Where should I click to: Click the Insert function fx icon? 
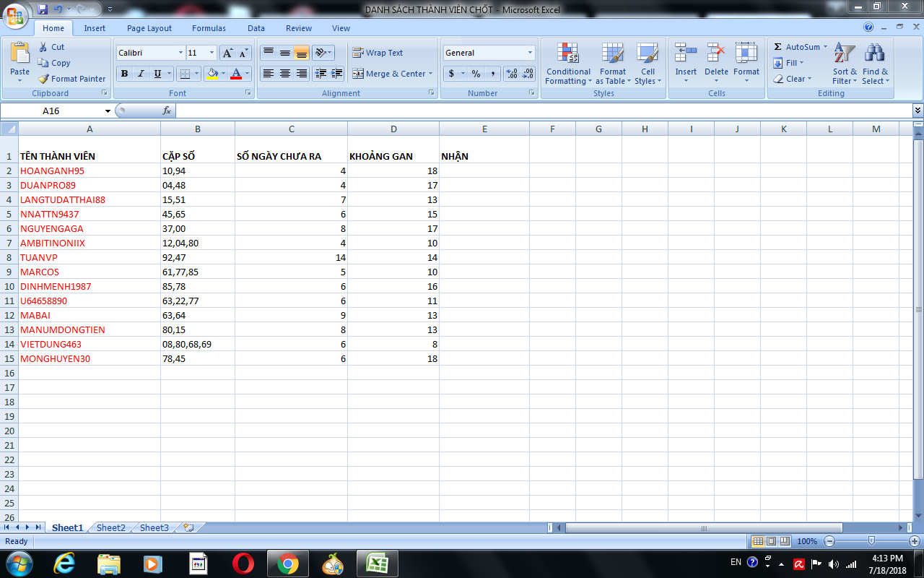click(167, 111)
